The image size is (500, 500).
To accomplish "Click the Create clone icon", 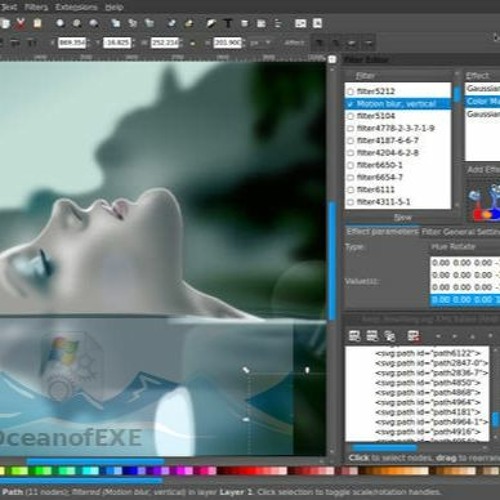I will pos(133,23).
